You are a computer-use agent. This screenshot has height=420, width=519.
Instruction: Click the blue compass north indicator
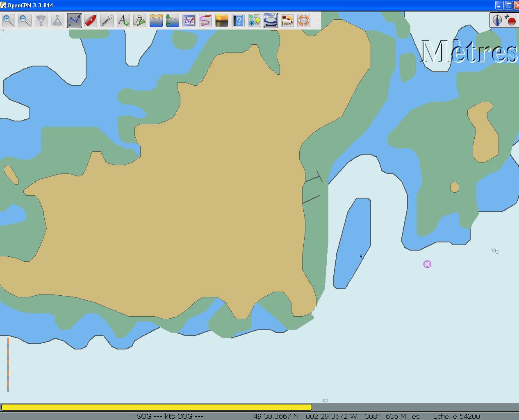click(x=497, y=20)
